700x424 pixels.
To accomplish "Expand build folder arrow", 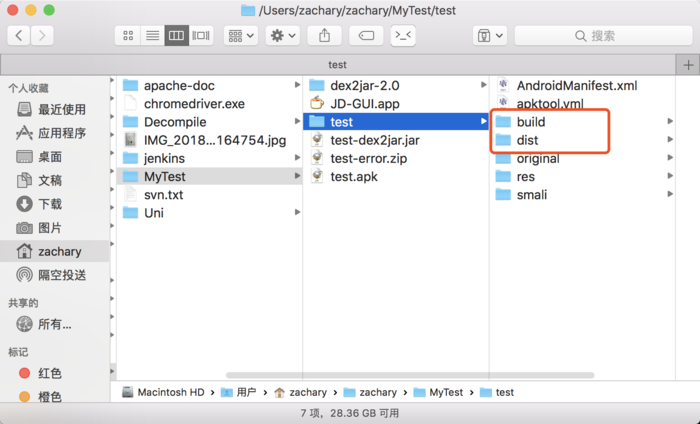I will tap(670, 121).
